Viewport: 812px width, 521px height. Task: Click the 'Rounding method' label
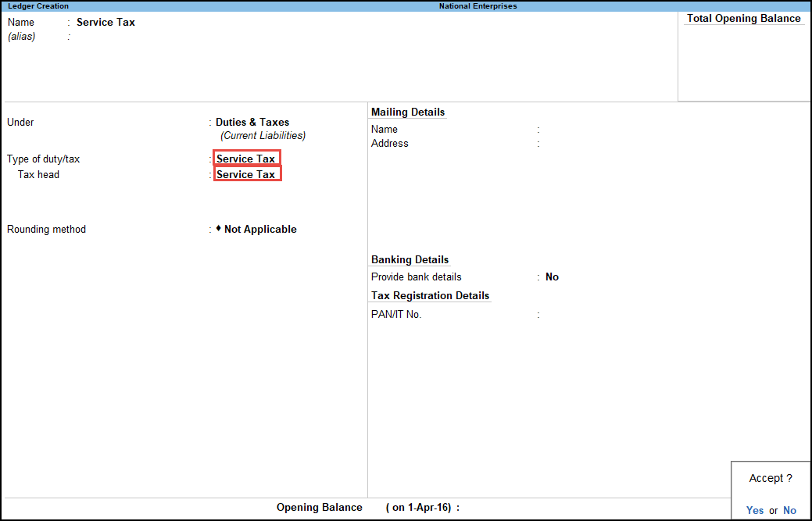tap(47, 229)
